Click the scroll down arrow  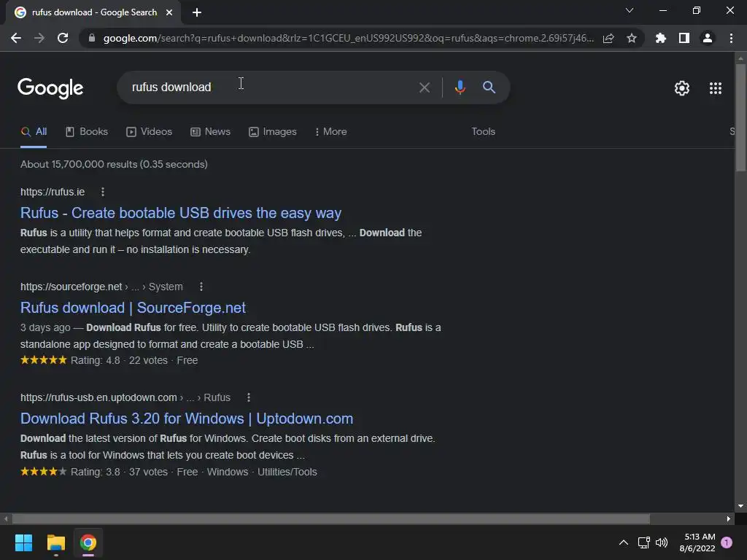pos(740,506)
